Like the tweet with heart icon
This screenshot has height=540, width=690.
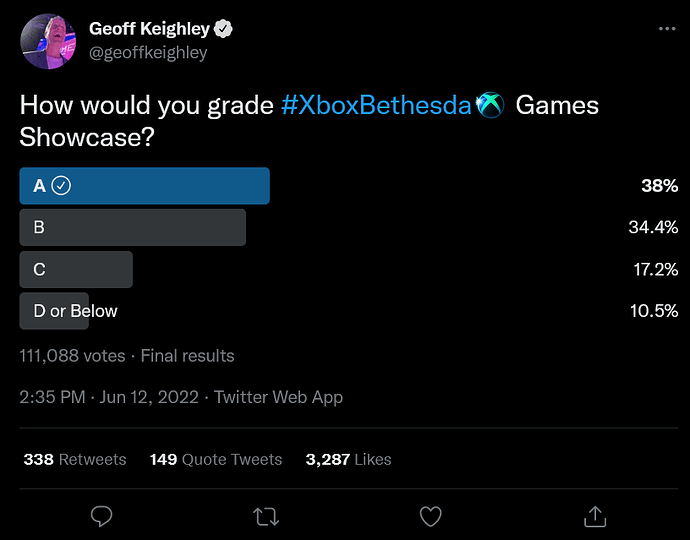click(x=430, y=516)
